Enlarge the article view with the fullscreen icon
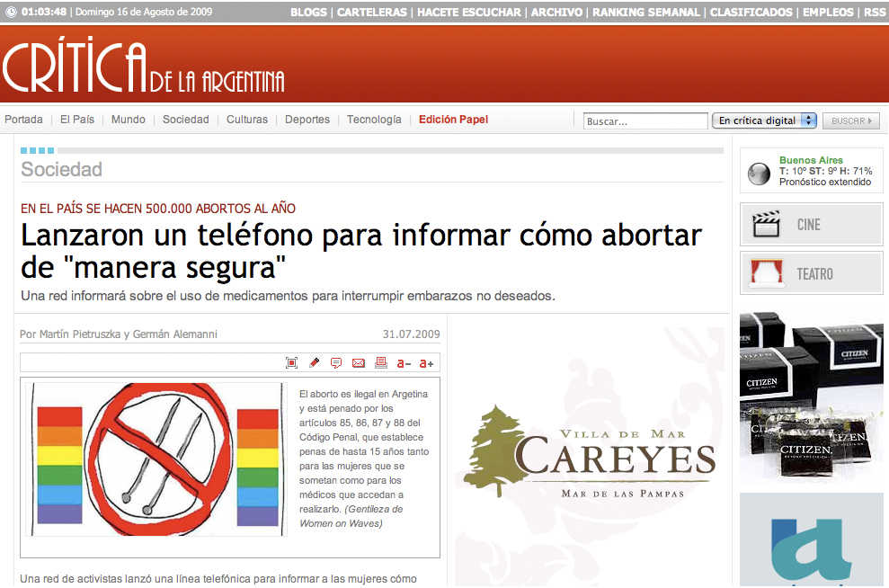Image resolution: width=889 pixels, height=588 pixels. pos(291,362)
